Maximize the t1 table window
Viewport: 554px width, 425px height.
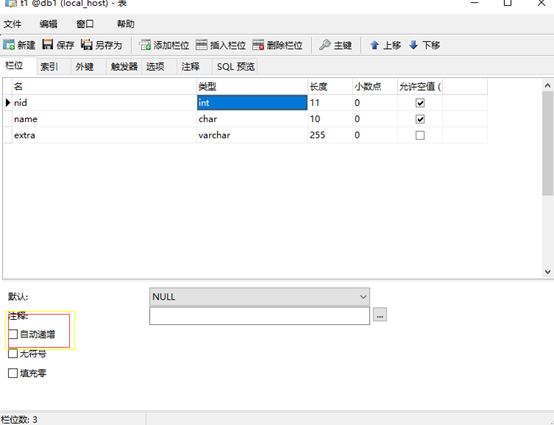[x=508, y=3]
